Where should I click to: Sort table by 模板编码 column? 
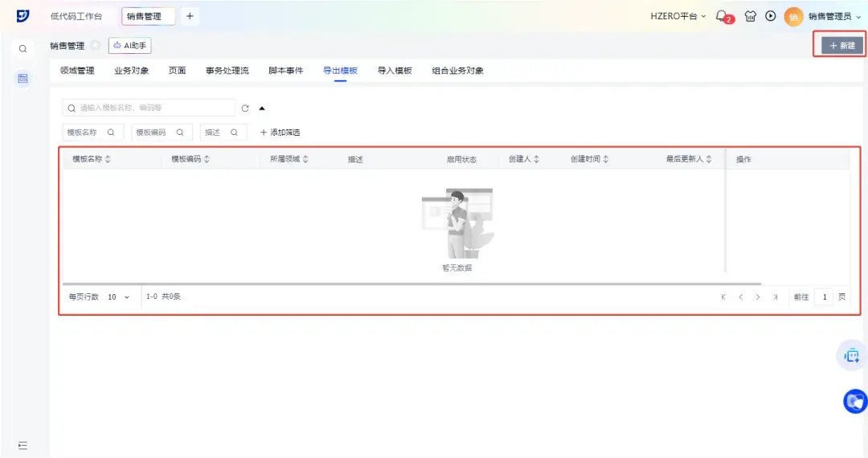click(x=207, y=159)
